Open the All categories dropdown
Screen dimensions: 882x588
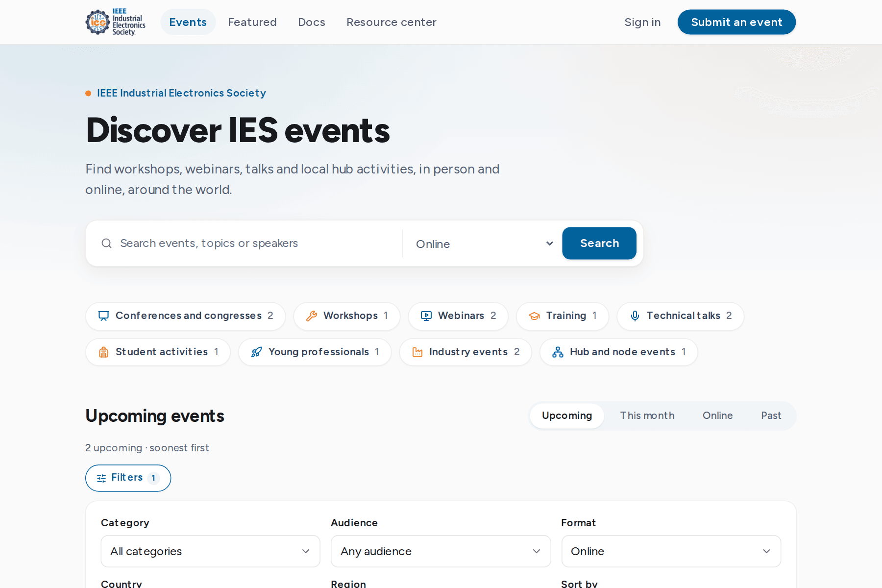tap(211, 551)
